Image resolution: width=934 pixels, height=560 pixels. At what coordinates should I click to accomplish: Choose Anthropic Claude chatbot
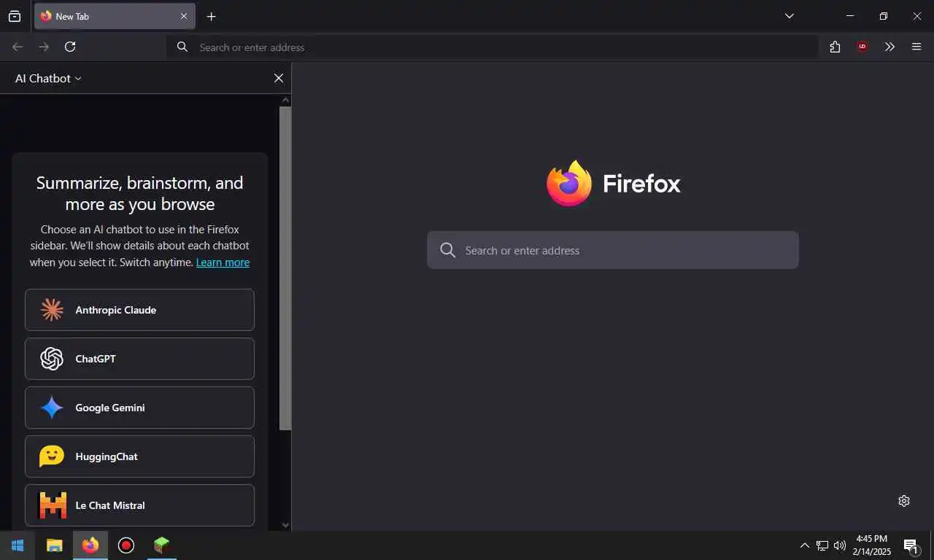pos(139,310)
